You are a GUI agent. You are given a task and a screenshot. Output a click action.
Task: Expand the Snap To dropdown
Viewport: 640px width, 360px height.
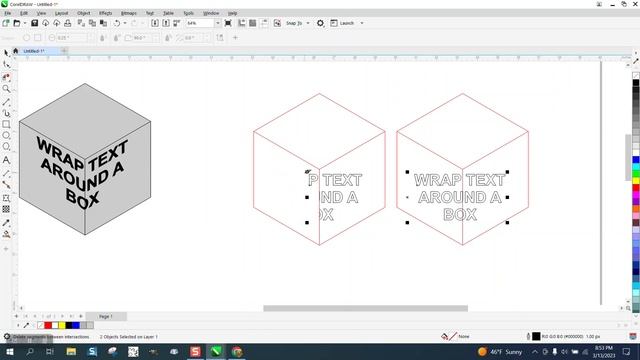click(308, 23)
